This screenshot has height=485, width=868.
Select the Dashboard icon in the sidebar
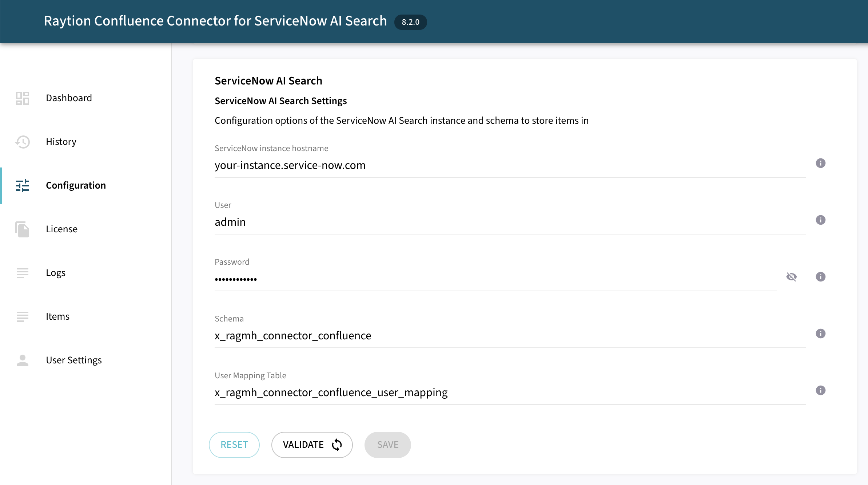(22, 98)
